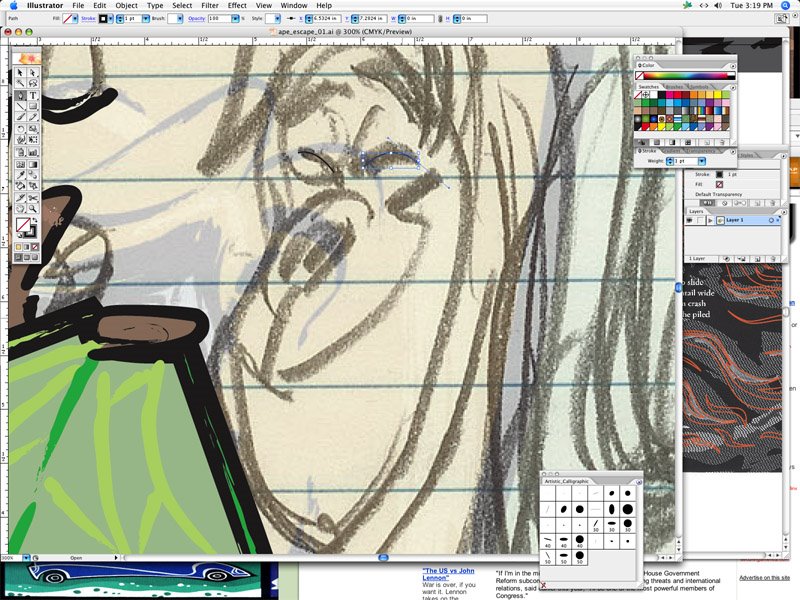Switch to the Symbols palette tab
The width and height of the screenshot is (800, 600).
tap(698, 87)
